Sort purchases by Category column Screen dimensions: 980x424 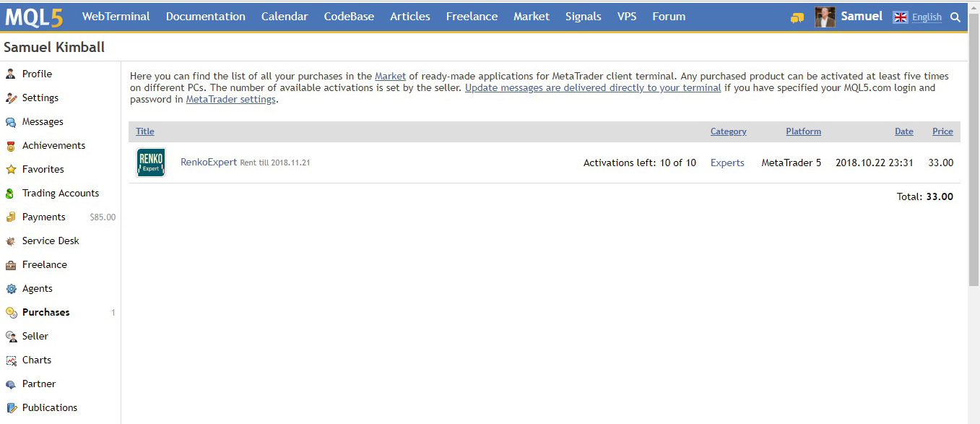[729, 131]
